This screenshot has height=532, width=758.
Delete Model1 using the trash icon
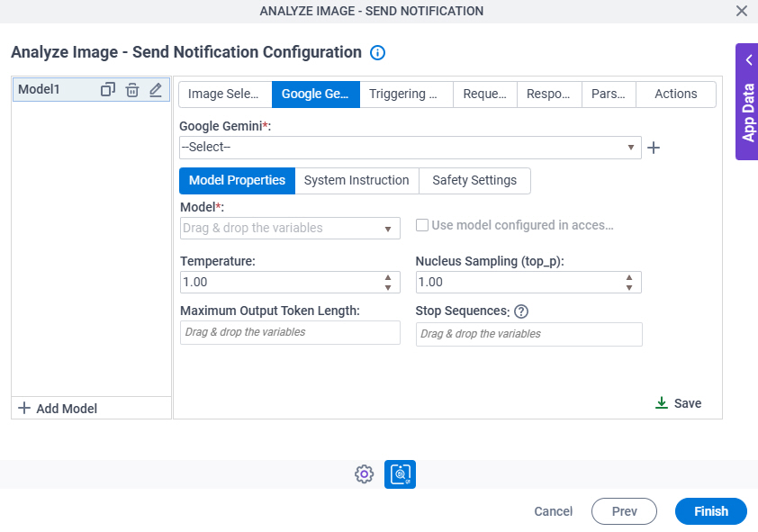132,90
